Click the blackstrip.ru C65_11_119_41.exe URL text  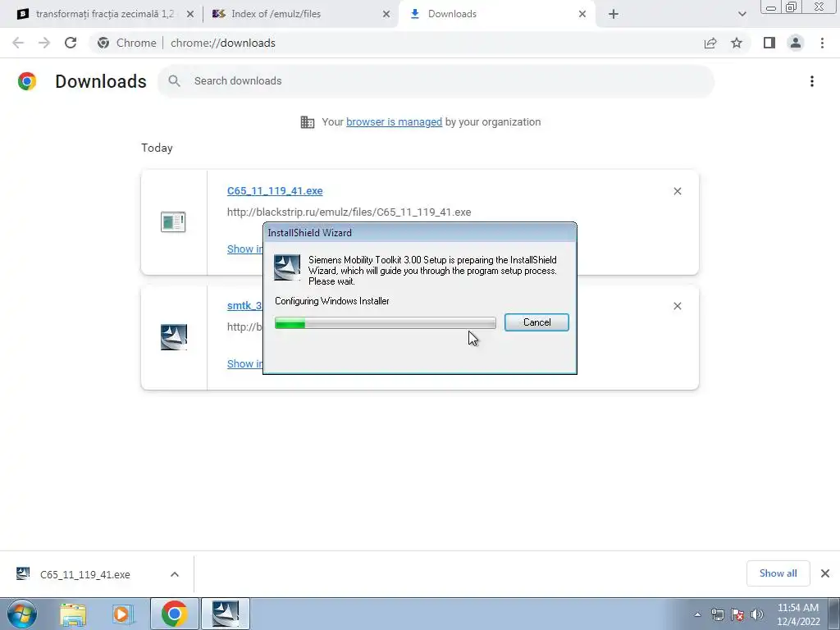pyautogui.click(x=349, y=212)
